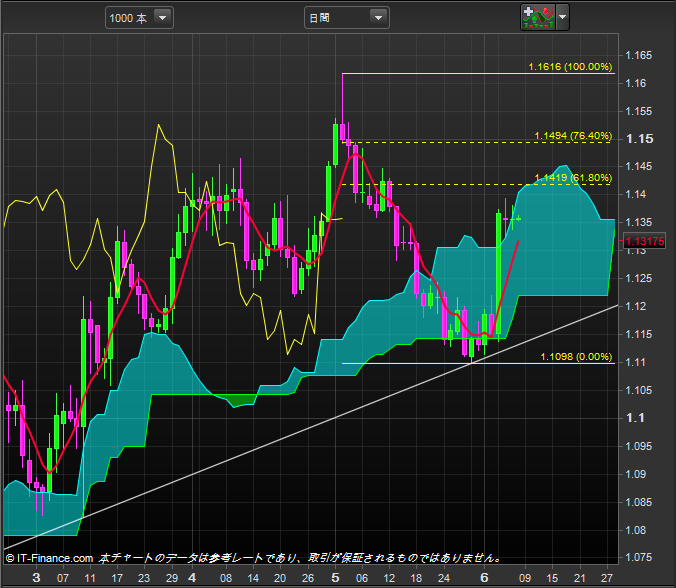Click the 1.1 price axis label
This screenshot has width=676, height=588.
(635, 418)
